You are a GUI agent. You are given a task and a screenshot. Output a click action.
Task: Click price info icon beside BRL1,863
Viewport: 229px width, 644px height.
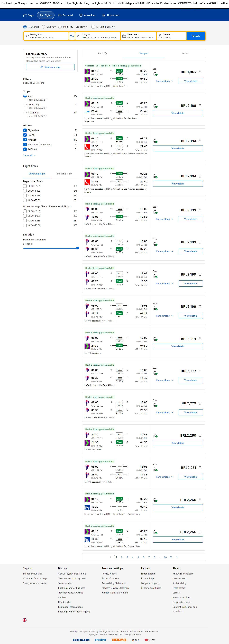point(200,72)
